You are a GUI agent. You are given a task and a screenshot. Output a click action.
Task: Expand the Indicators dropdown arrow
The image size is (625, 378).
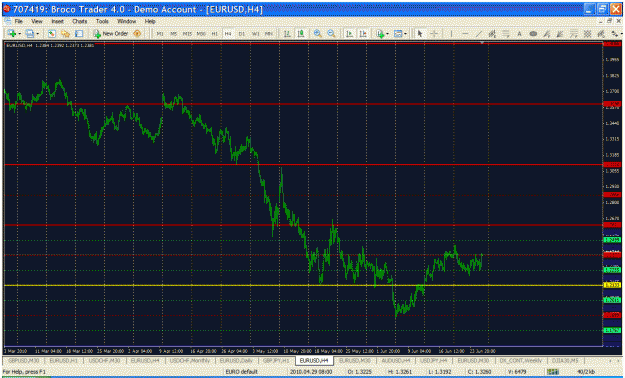pos(387,34)
